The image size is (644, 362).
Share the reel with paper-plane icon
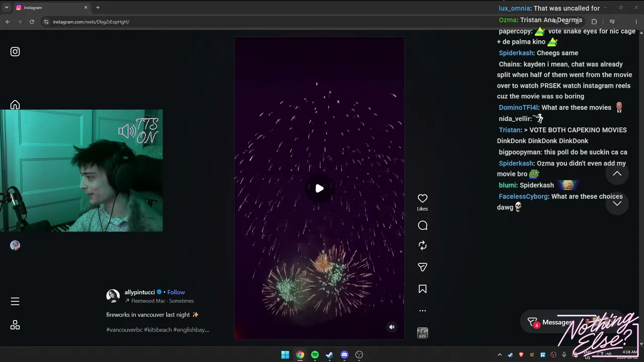coord(423,267)
